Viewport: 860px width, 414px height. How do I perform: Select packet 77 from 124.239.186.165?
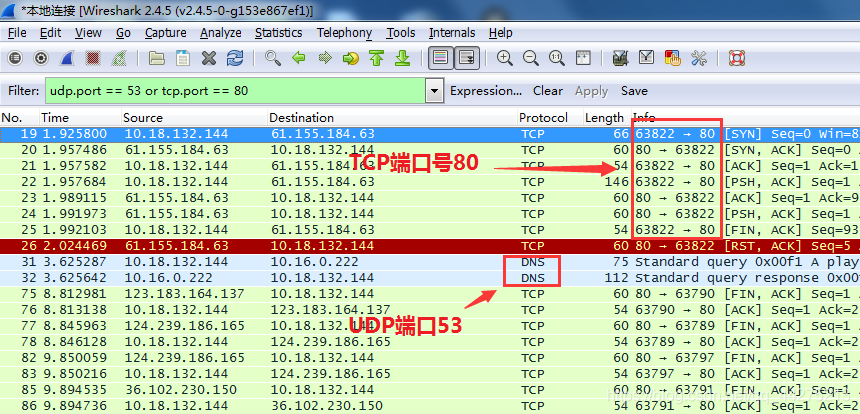pyautogui.click(x=430, y=326)
